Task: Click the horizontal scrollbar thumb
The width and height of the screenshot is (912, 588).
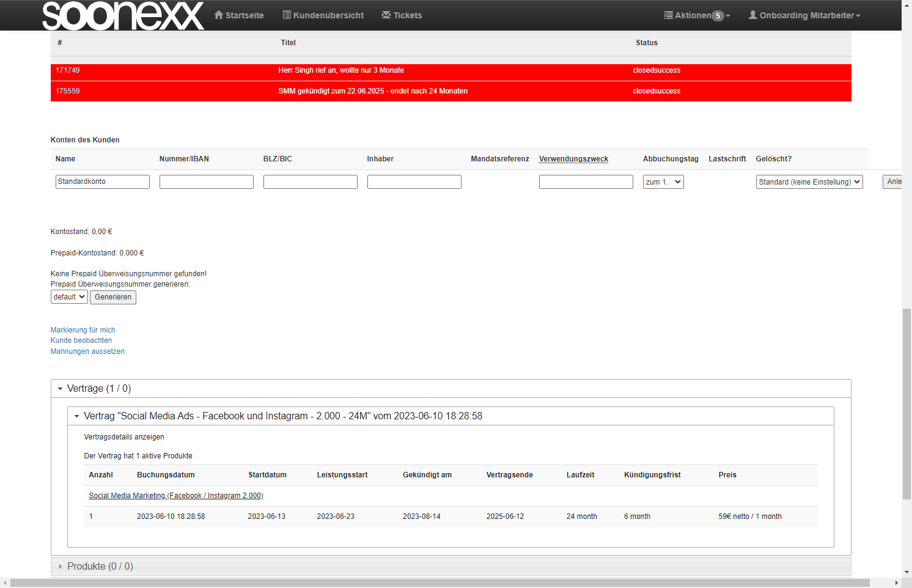Action: pyautogui.click(x=440, y=583)
